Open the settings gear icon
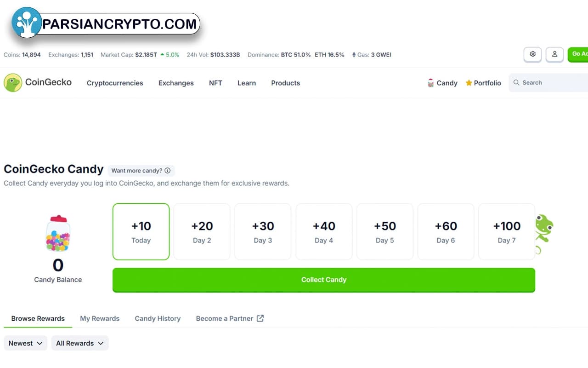The width and height of the screenshot is (588, 368). point(532,54)
